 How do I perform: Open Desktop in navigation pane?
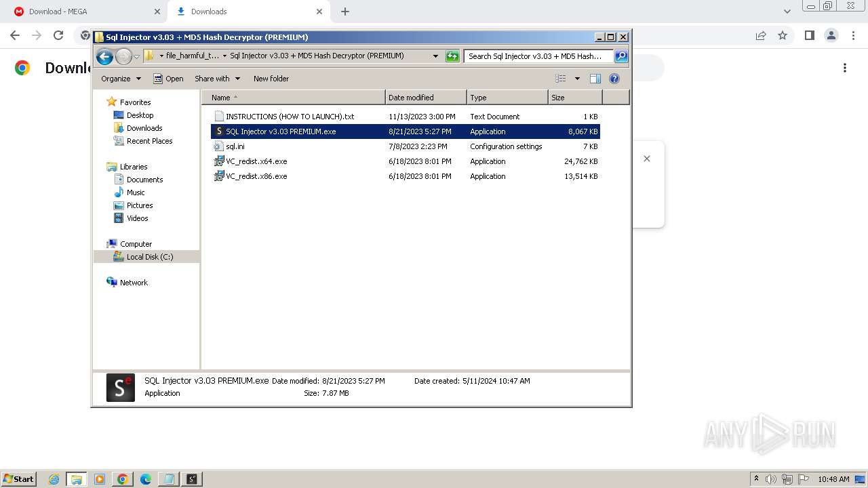tap(140, 115)
